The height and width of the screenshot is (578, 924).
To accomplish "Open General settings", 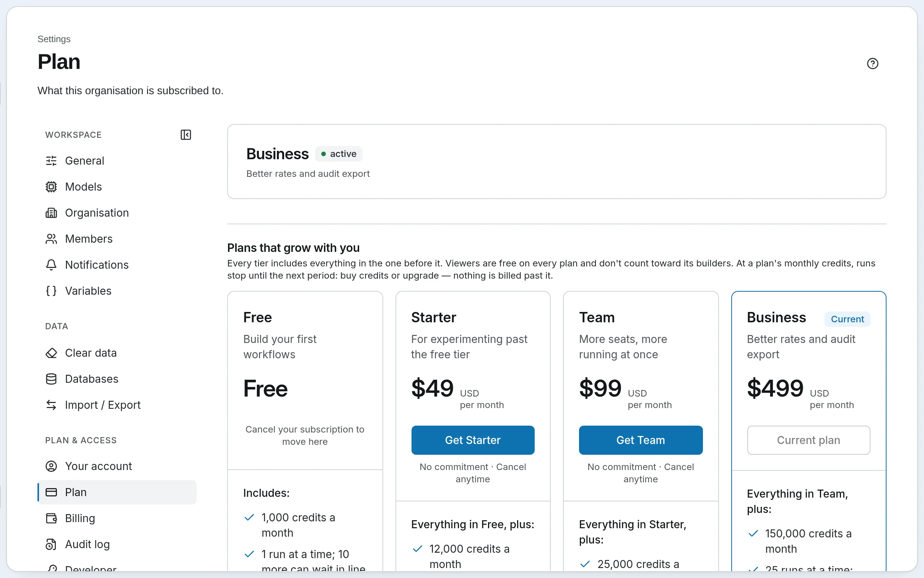I will (117, 161).
